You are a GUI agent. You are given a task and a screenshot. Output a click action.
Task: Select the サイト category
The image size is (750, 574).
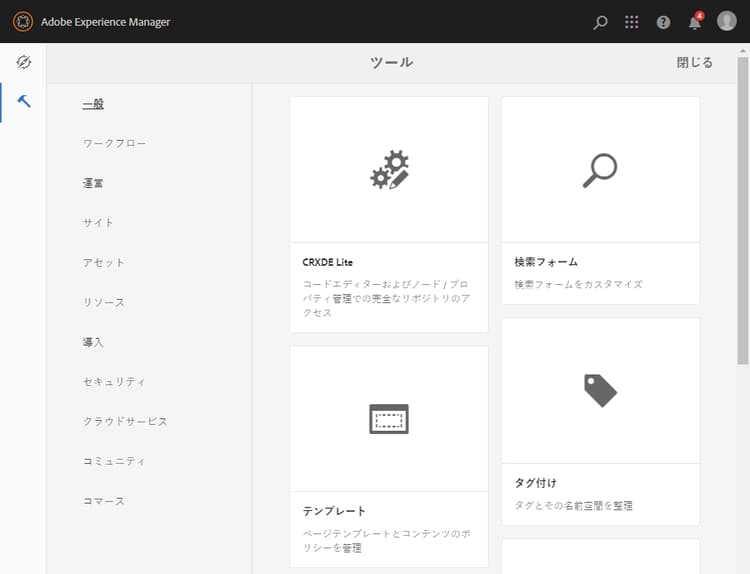[98, 223]
